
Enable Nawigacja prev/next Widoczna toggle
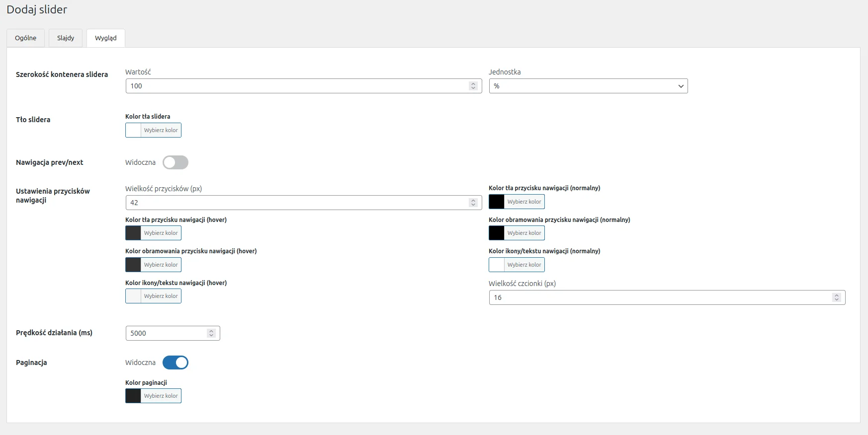pos(175,162)
